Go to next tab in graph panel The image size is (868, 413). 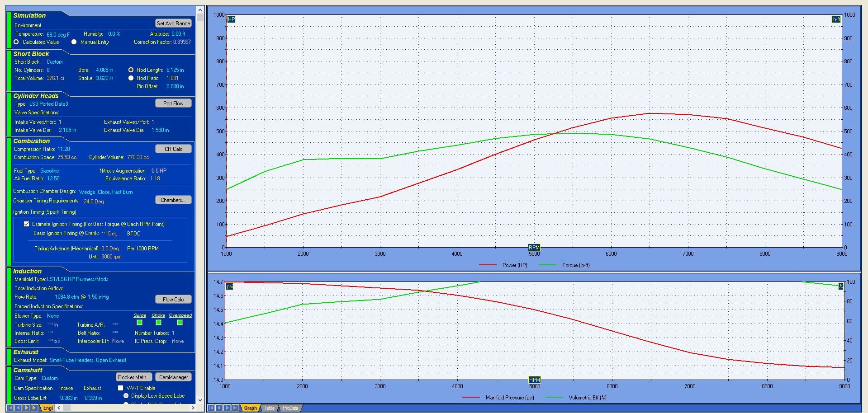(x=227, y=408)
